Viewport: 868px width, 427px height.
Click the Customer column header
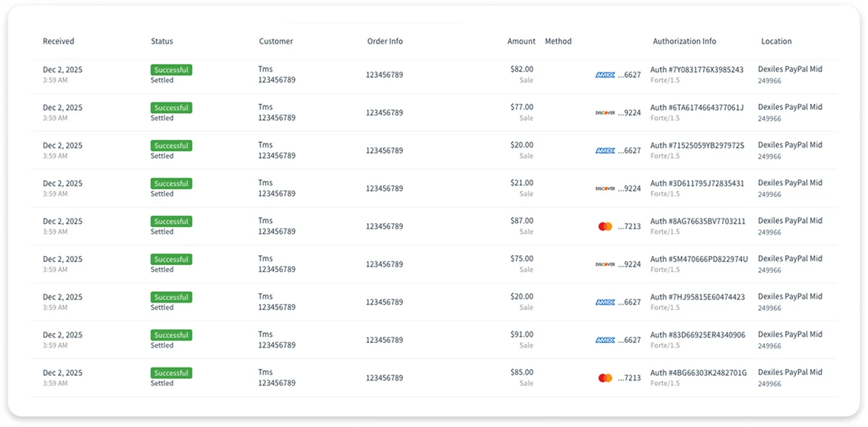tap(276, 41)
